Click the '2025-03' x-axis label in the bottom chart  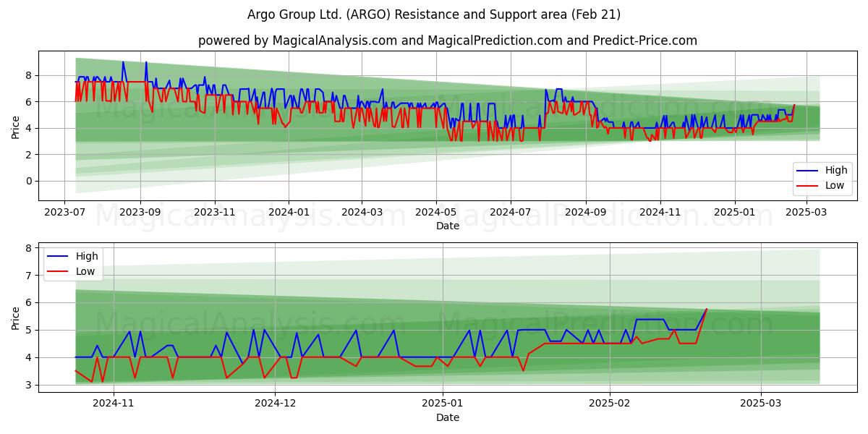761,404
